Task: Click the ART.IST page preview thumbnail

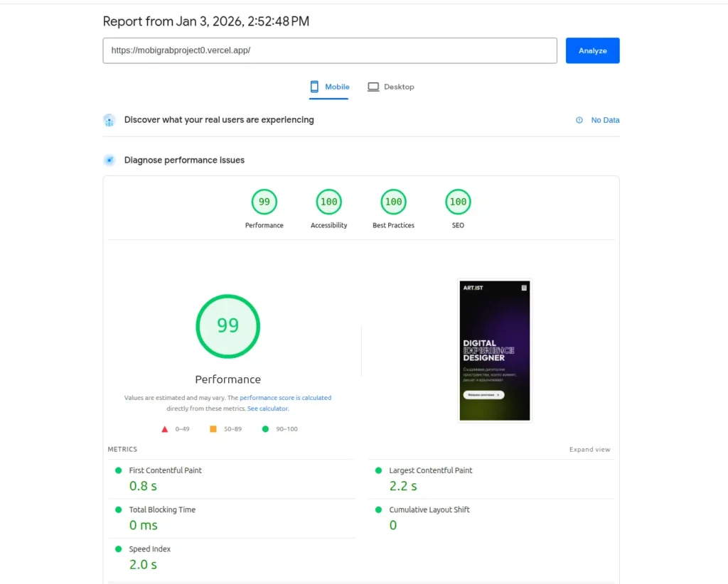Action: [x=494, y=350]
